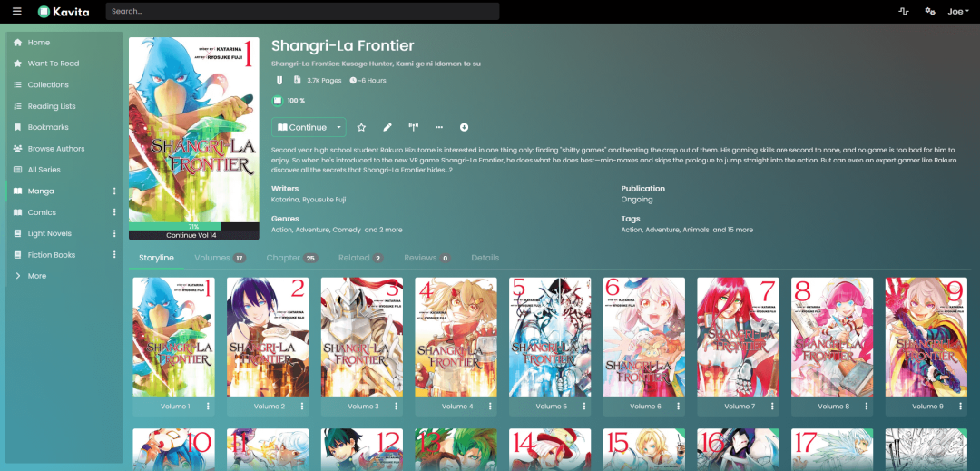Toggle the hamburger side navigation menu
Viewport: 980px width, 471px height.
(x=17, y=11)
